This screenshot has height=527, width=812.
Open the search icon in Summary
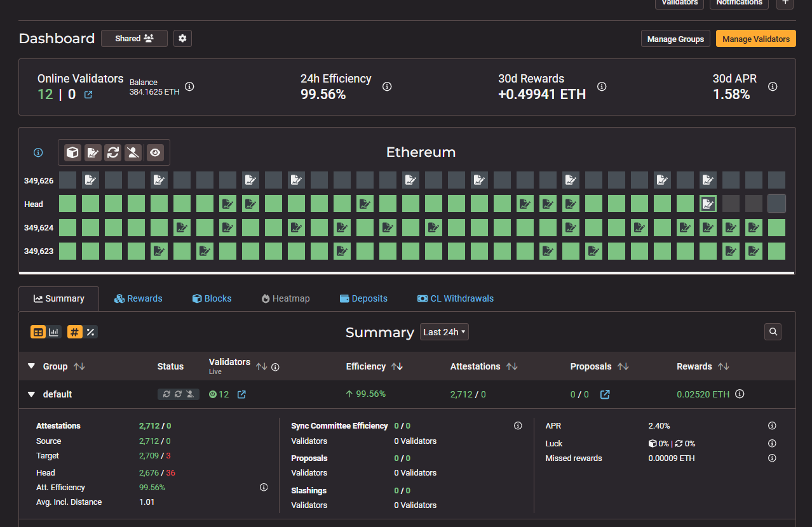tap(773, 331)
